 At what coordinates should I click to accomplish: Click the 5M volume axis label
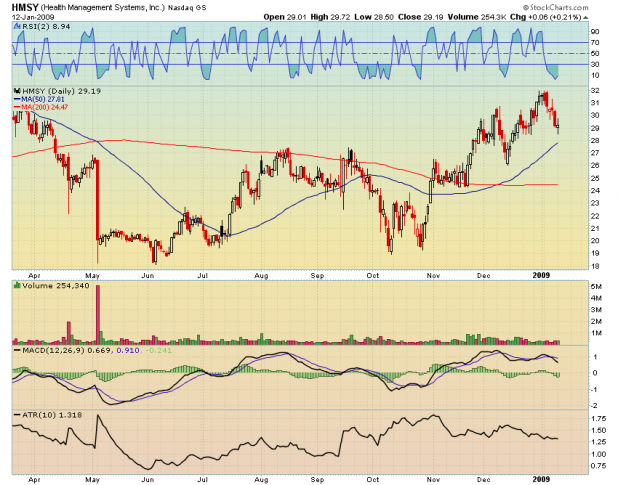pos(596,286)
